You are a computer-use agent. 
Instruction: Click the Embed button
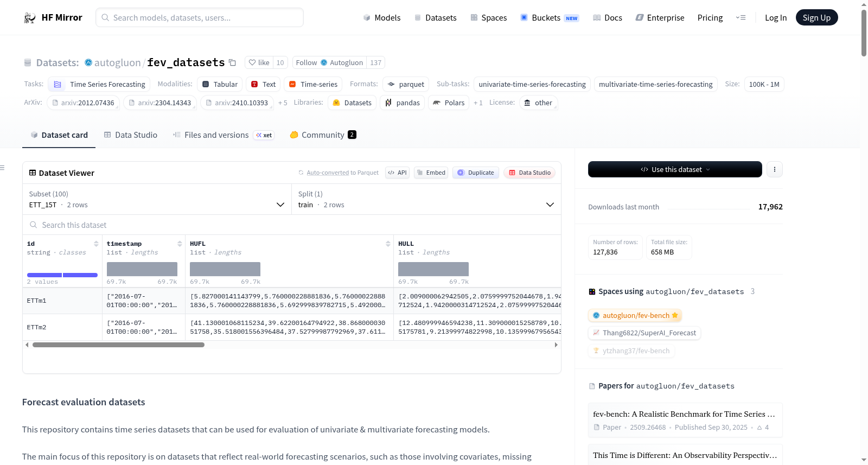[431, 173]
